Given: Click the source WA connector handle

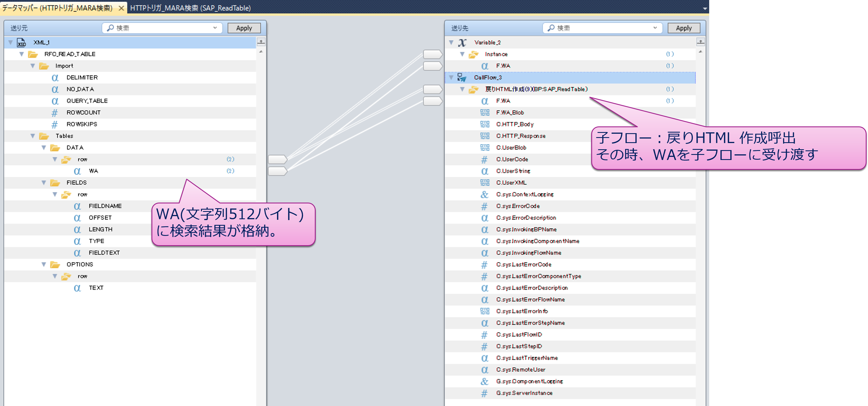Looking at the screenshot, I should [x=278, y=171].
